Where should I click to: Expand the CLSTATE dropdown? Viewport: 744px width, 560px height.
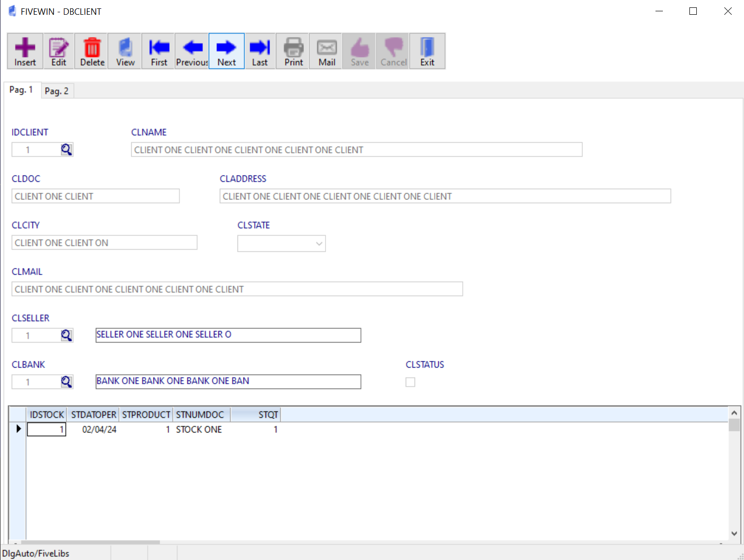pyautogui.click(x=319, y=243)
